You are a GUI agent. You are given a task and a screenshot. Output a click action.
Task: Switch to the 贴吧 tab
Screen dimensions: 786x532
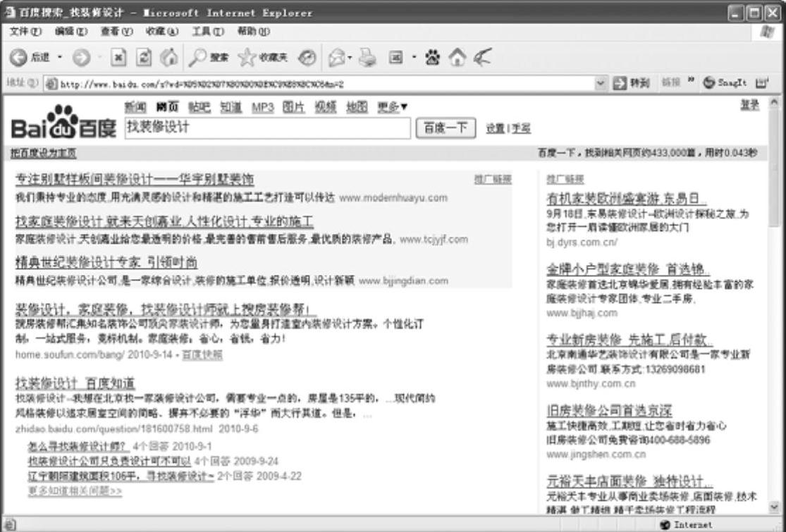(199, 106)
